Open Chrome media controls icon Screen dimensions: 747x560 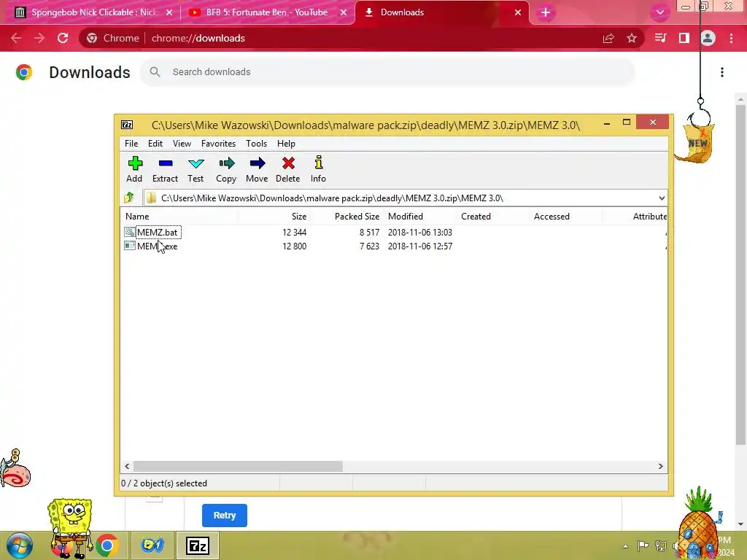[660, 38]
